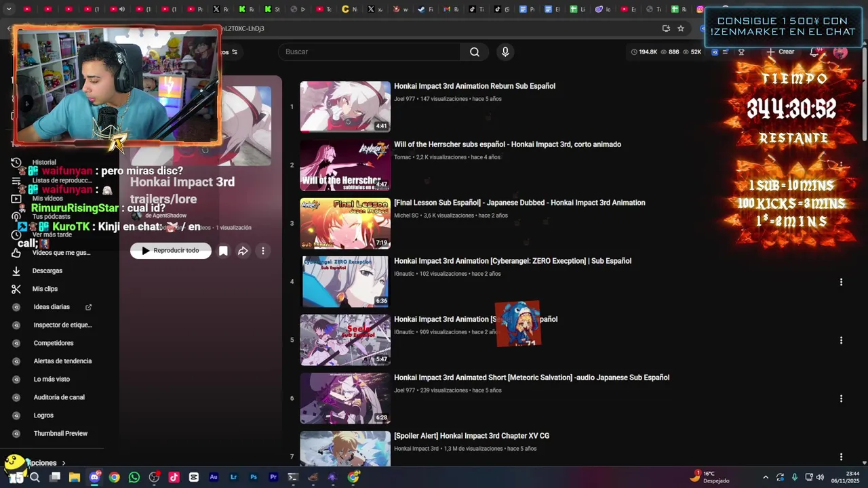Open Windows taskbar search icon
Image resolution: width=868 pixels, height=488 pixels.
point(35,477)
